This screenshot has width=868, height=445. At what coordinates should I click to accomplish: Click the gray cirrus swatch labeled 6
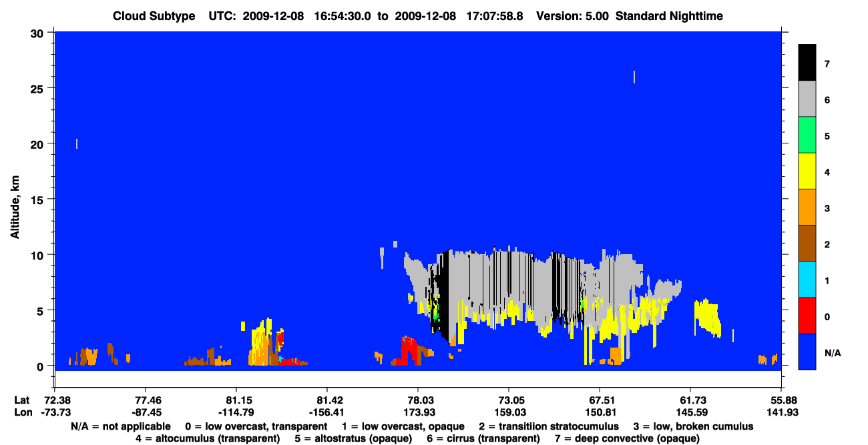(807, 99)
